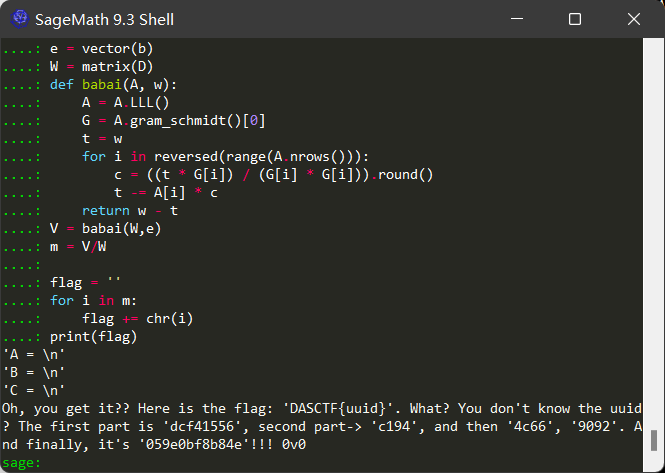Minimize the SageMath 9.3 Shell window
The image size is (665, 473).
[x=517, y=19]
